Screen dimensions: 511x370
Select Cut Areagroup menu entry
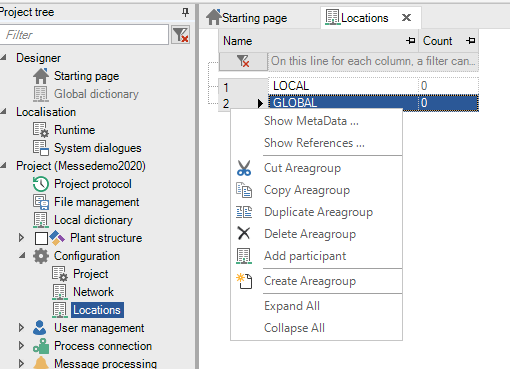pyautogui.click(x=316, y=168)
